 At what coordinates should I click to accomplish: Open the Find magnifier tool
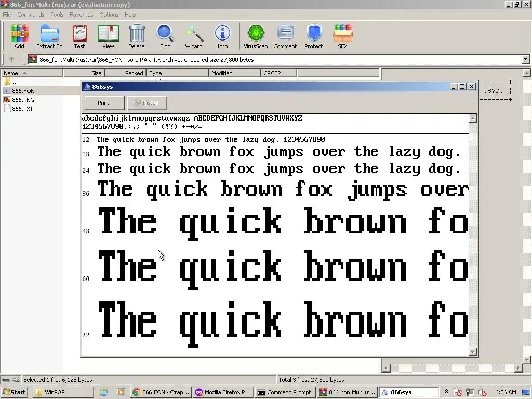[165, 37]
